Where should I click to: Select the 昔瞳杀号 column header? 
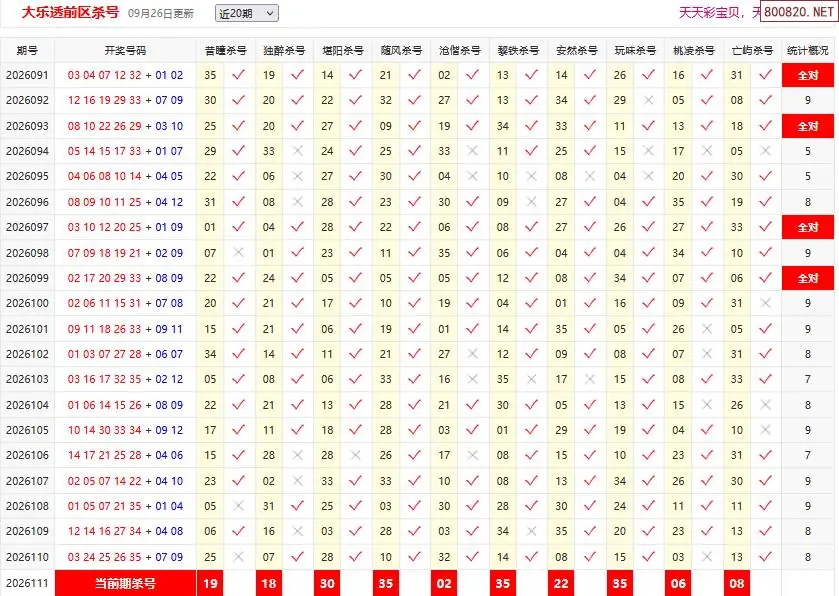tap(226, 51)
